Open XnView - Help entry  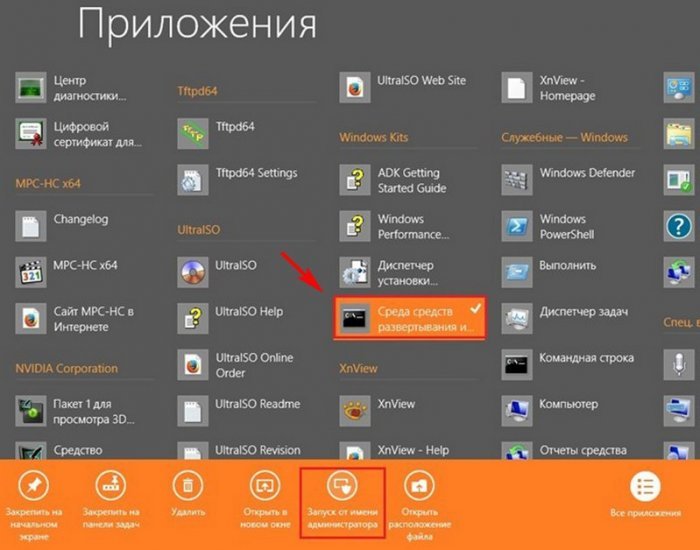395,450
